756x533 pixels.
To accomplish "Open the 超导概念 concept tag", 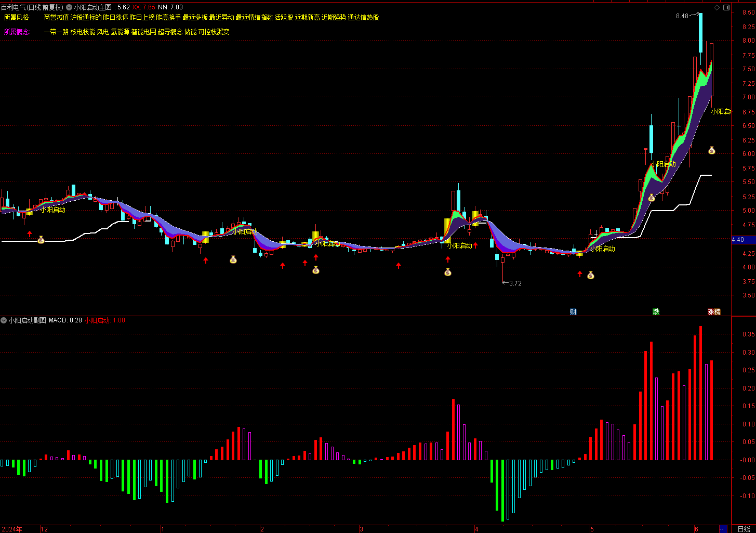I will pos(170,32).
